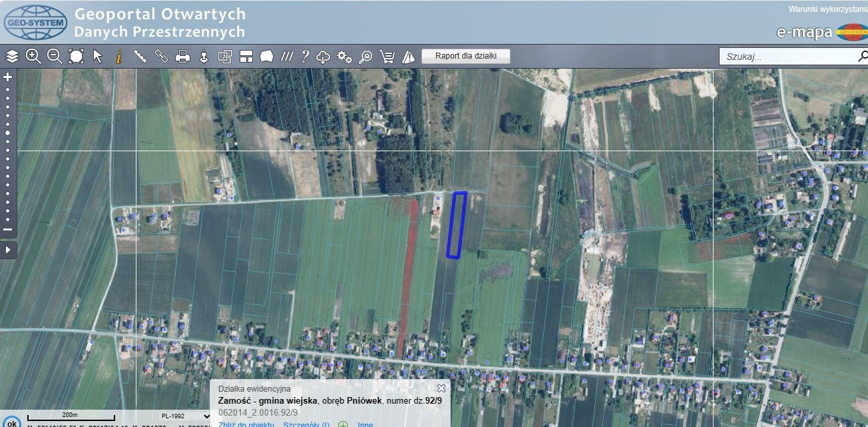Image resolution: width=868 pixels, height=427 pixels.
Task: Click the Warunki wykorzystania link
Action: [827, 9]
